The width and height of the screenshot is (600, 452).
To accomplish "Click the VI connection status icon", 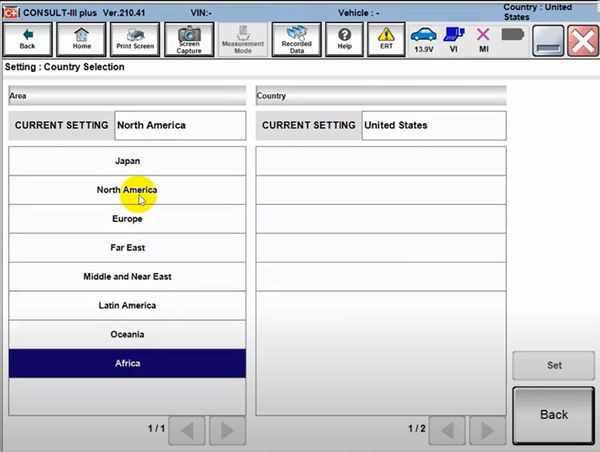I will pos(453,39).
